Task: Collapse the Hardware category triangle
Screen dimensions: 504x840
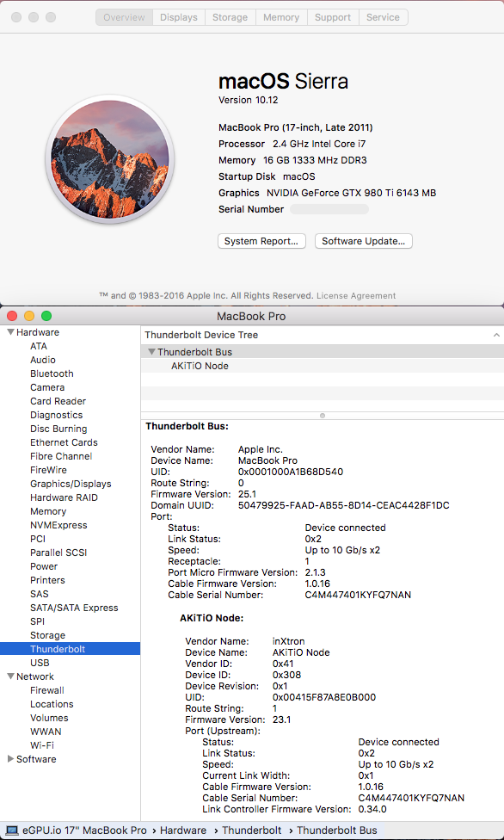Action: (x=10, y=332)
